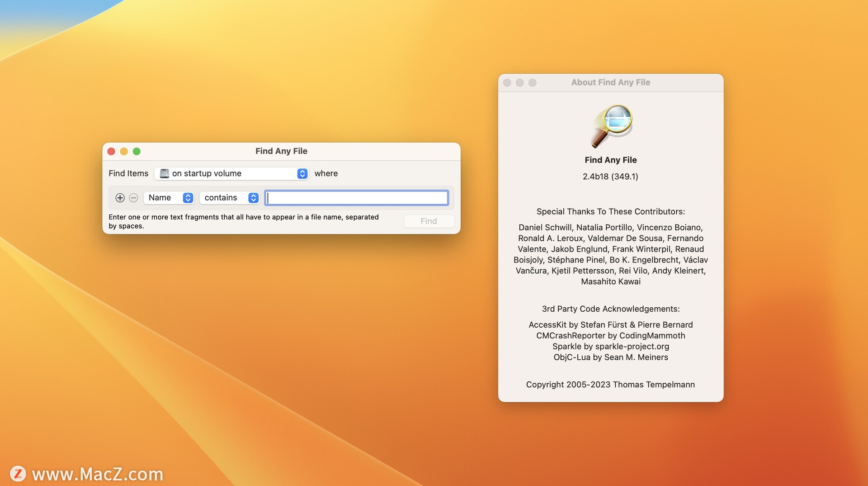Open the Name attribute dropdown
This screenshot has height=486, width=868.
(169, 198)
